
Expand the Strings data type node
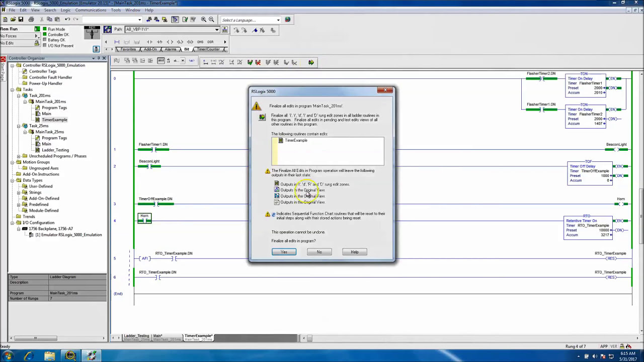click(x=18, y=192)
